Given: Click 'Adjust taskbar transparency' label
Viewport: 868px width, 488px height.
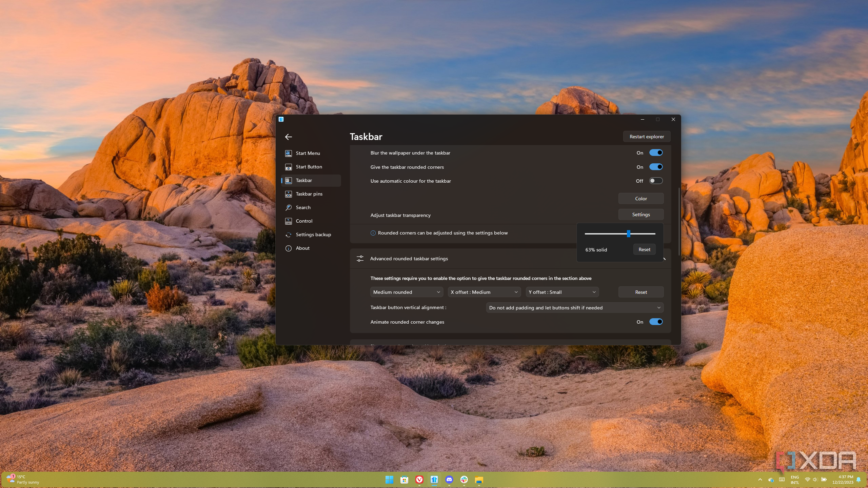Looking at the screenshot, I should click(400, 215).
